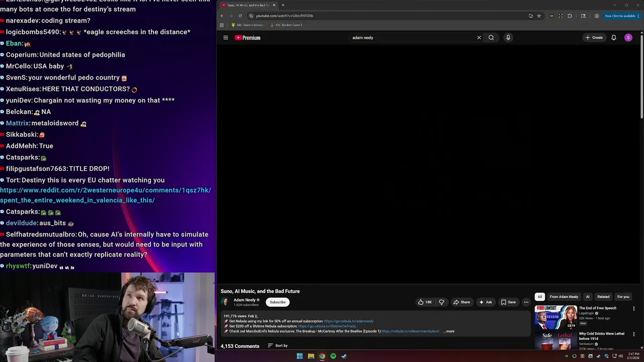This screenshot has width=644, height=362.
Task: Open the LegalEagle channel link
Action: tap(587, 313)
